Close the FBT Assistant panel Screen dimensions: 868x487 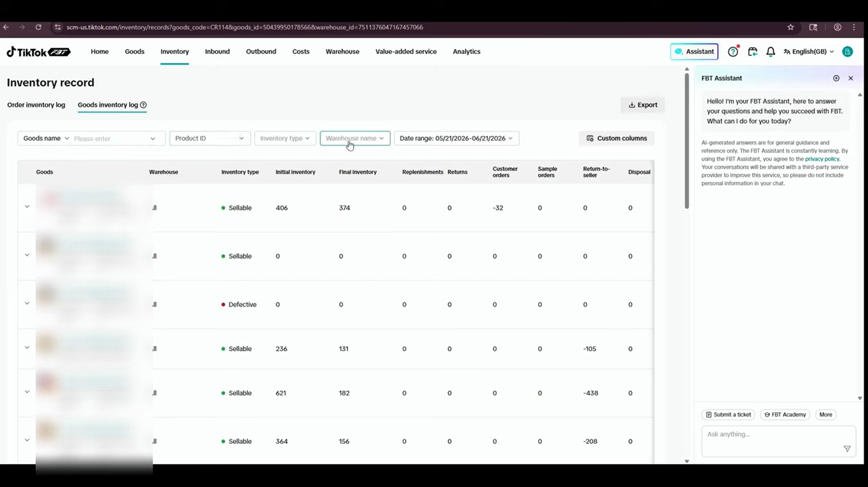851,78
